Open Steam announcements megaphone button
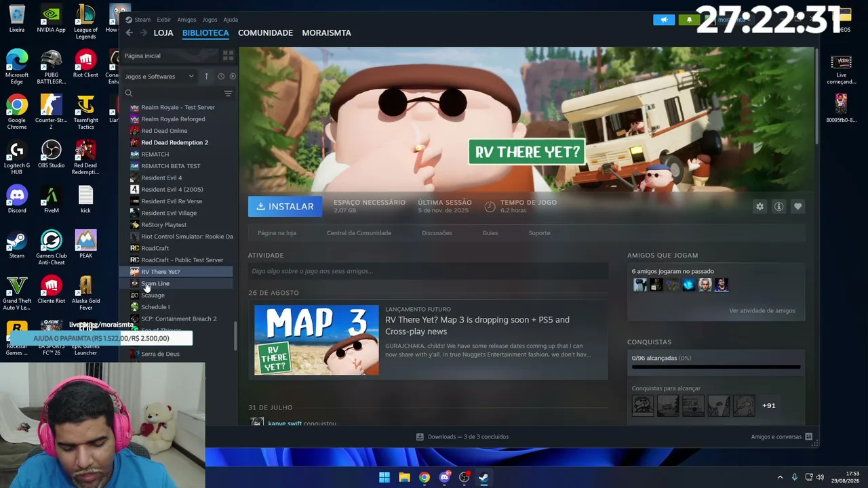 664,20
